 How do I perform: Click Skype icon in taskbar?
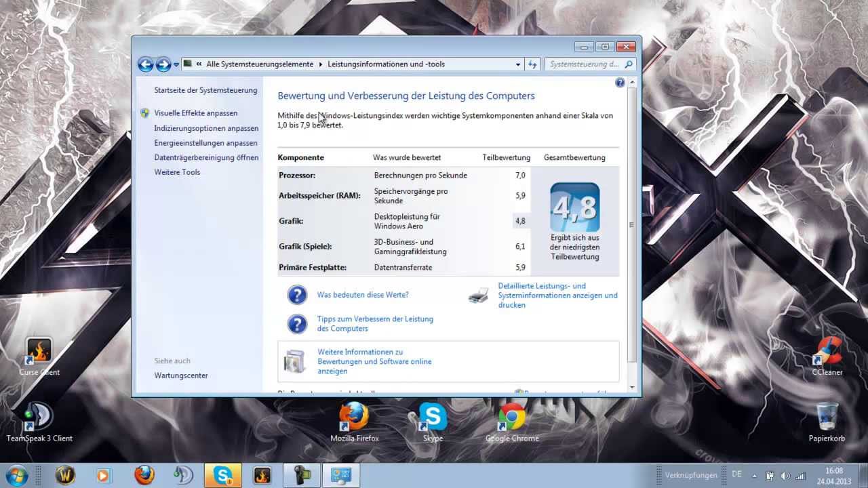pos(223,475)
